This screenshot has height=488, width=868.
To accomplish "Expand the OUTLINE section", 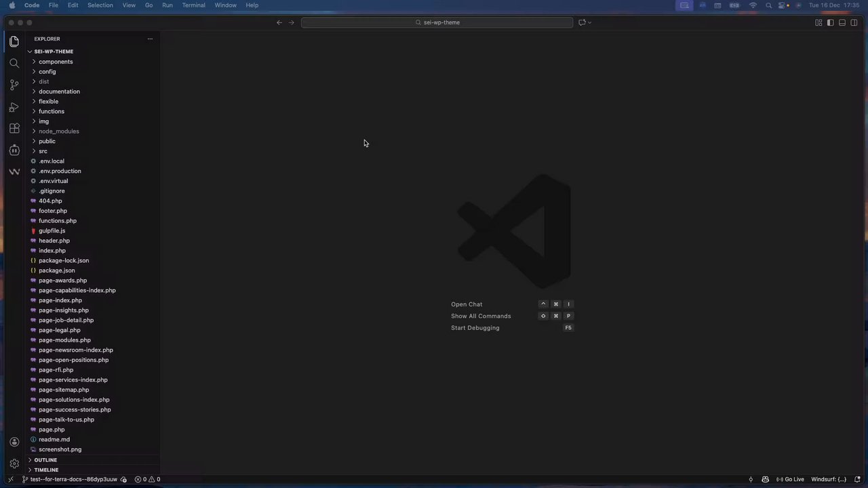I will (94, 460).
